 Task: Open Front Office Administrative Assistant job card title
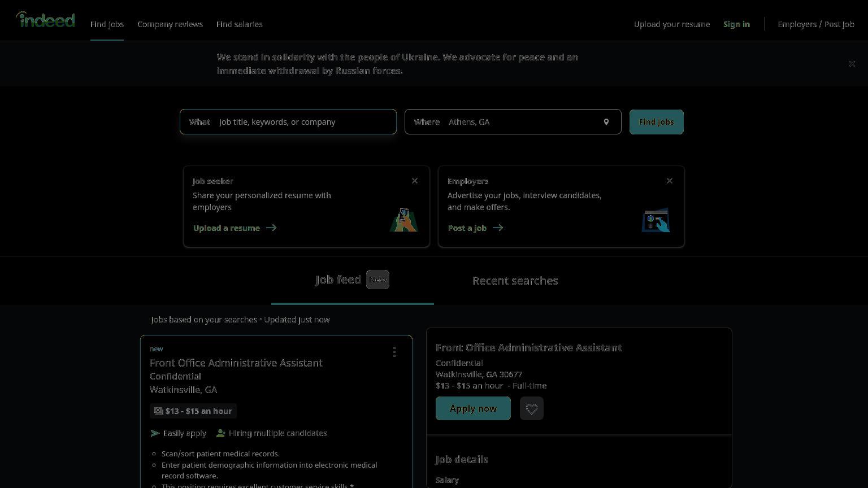236,363
